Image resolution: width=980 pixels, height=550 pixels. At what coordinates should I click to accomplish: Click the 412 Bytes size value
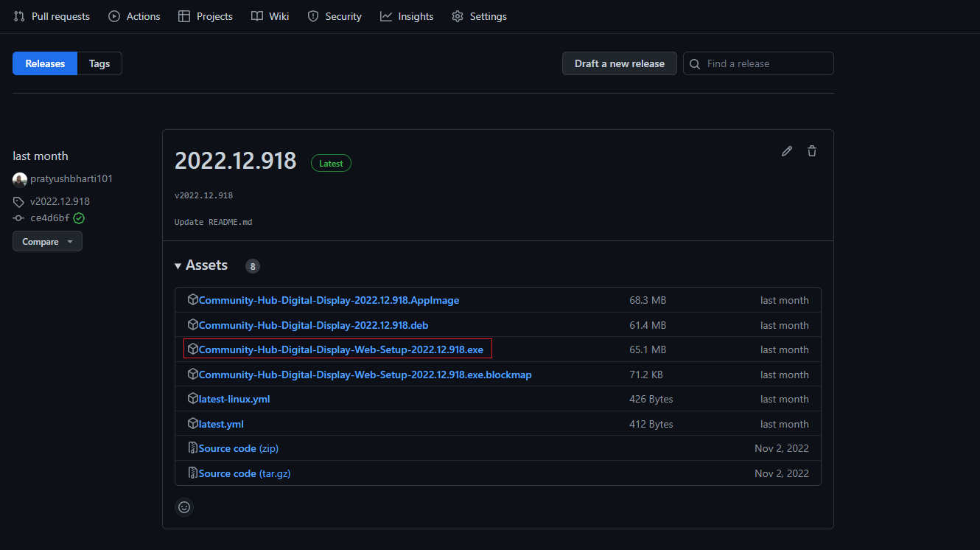click(x=651, y=424)
